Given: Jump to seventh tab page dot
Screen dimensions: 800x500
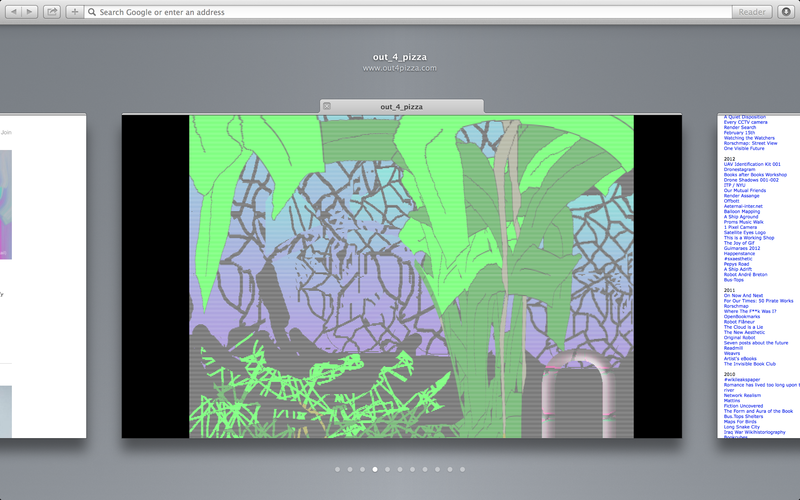Looking at the screenshot, I should point(412,469).
